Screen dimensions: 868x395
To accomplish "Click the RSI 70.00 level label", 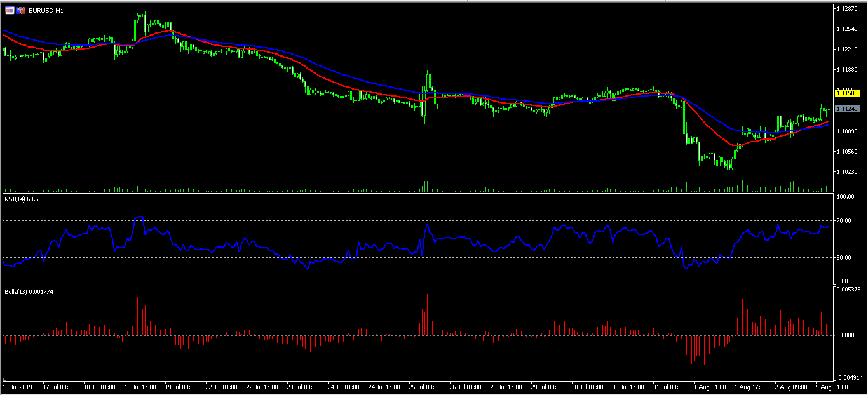I will tap(844, 221).
